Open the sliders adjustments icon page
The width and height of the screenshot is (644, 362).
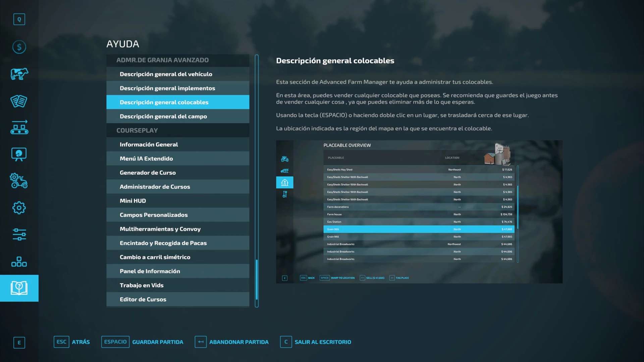point(19,235)
